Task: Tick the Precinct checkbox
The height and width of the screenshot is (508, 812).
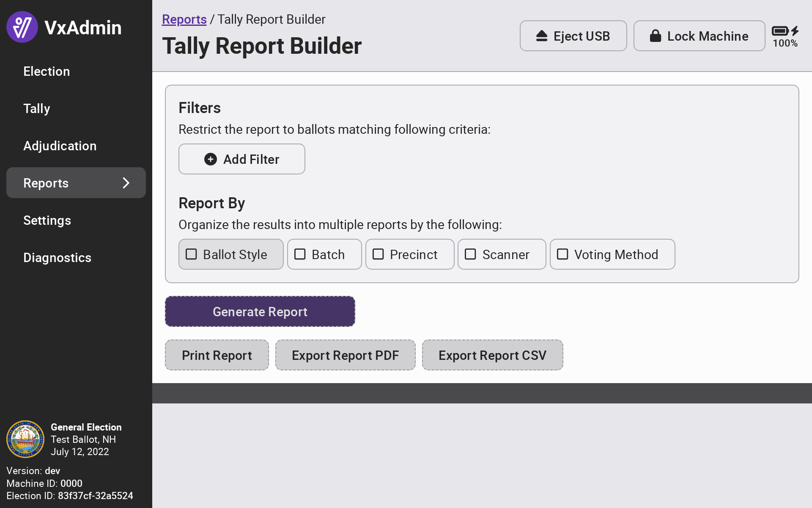Action: coord(378,254)
